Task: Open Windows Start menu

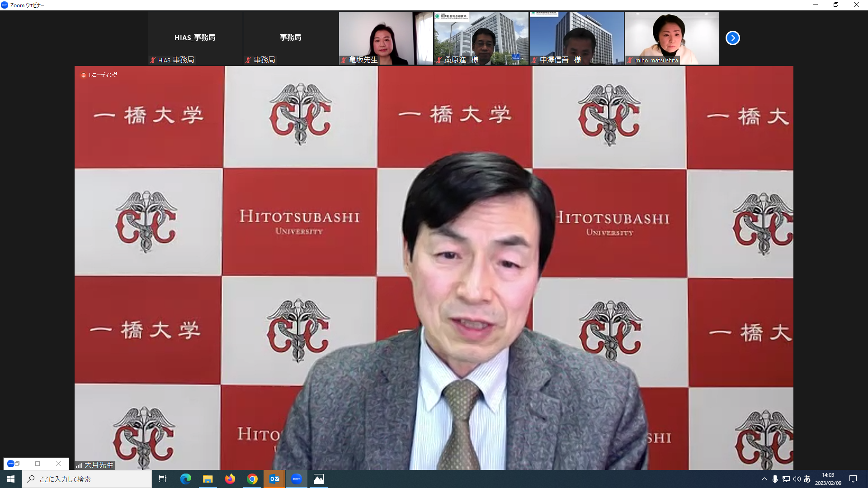Action: click(x=11, y=479)
